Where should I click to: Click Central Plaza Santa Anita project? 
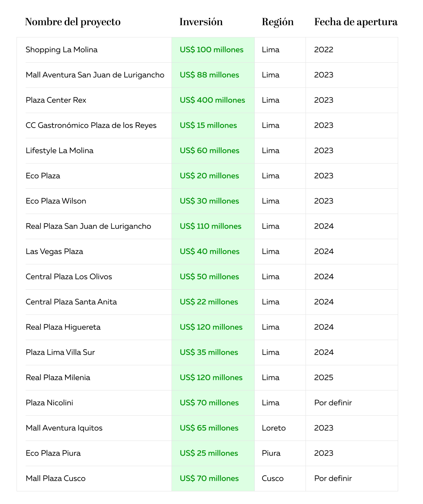pyautogui.click(x=71, y=302)
